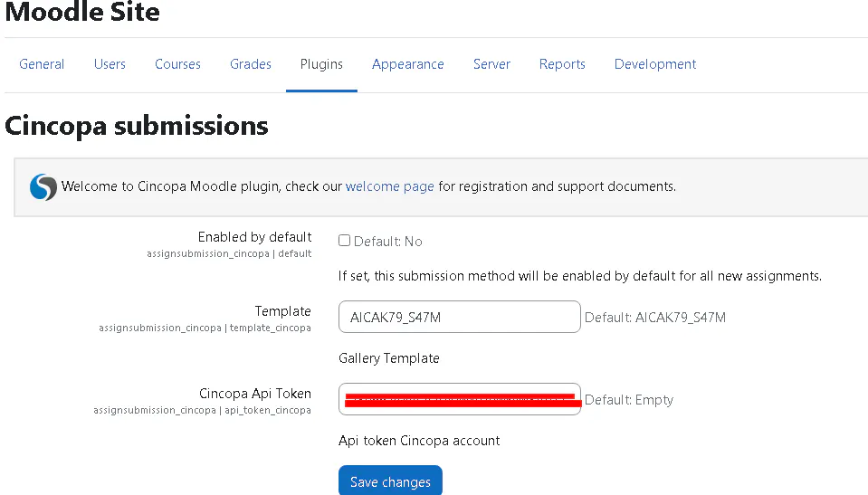Click the 'Default: Empty' text
This screenshot has width=868, height=495.
629,400
